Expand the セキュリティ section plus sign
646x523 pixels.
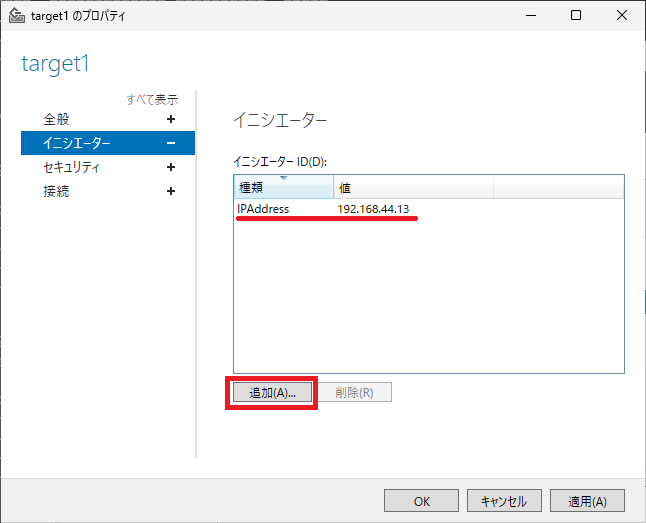(171, 167)
